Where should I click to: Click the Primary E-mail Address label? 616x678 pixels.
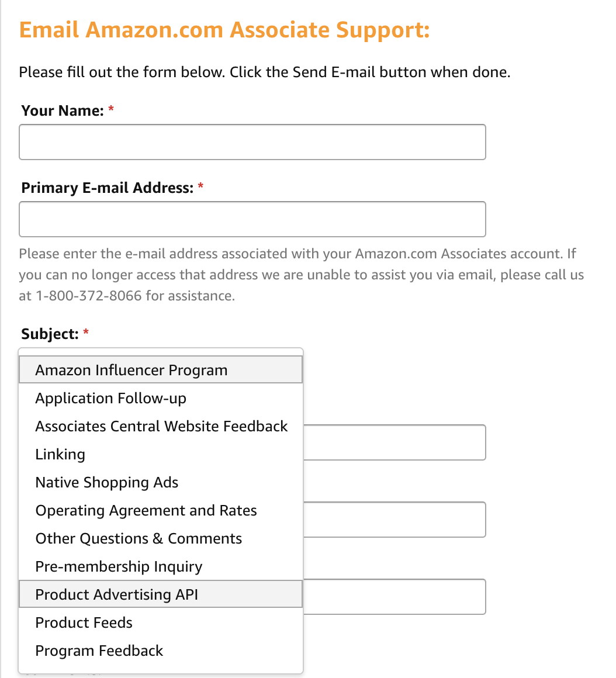(x=107, y=188)
